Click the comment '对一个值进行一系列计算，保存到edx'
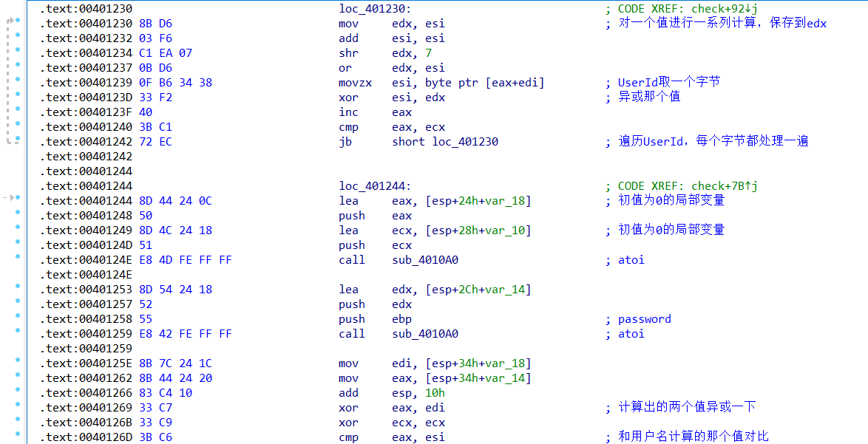Image resolution: width=868 pixels, height=444 pixels. (x=722, y=24)
